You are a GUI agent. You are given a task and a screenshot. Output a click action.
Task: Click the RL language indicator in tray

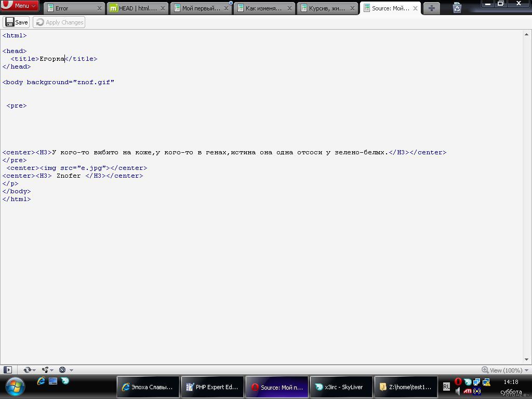coord(446,387)
